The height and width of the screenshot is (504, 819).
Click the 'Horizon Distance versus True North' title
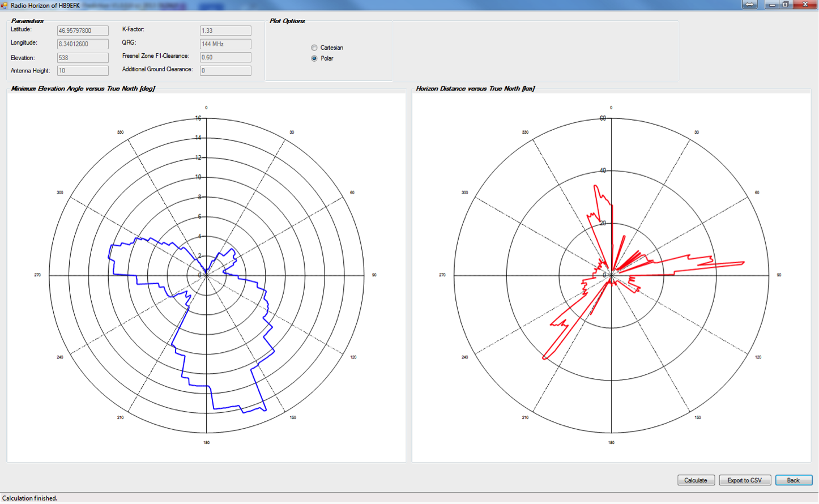click(x=476, y=89)
